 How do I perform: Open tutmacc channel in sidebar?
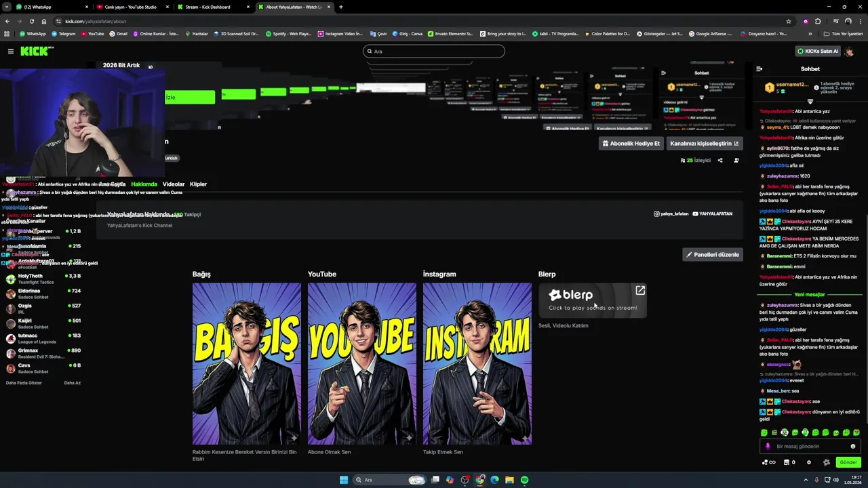pyautogui.click(x=44, y=338)
